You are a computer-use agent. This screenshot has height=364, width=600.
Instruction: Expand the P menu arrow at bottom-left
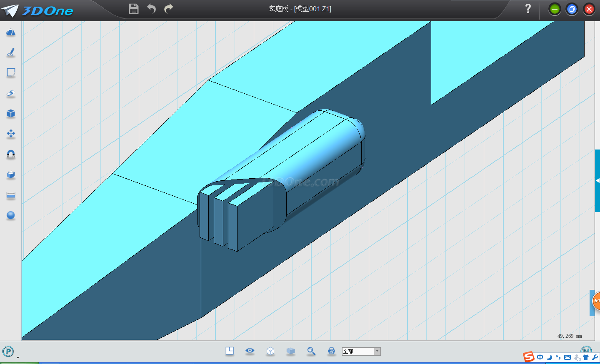(x=18, y=357)
